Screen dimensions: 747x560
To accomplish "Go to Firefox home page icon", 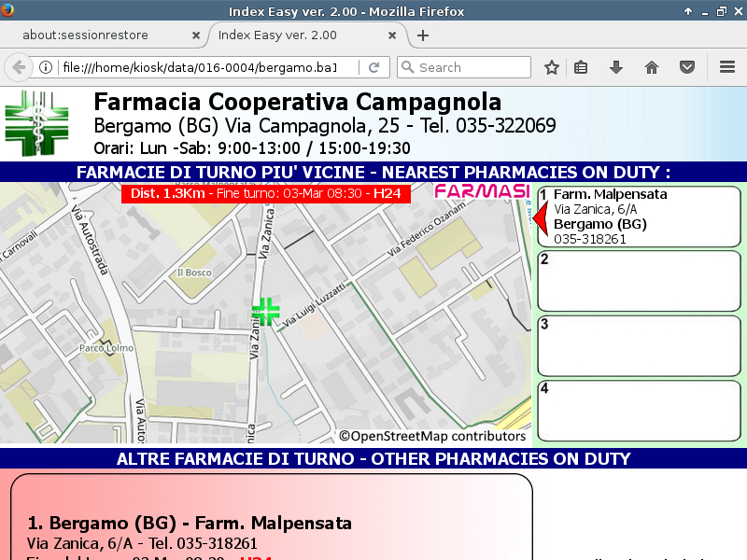I will click(x=652, y=67).
